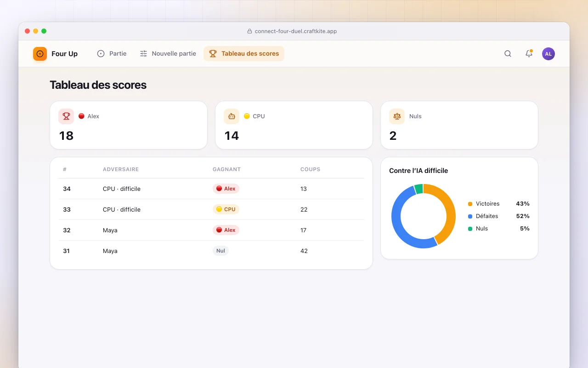Click the green Nuls legend swatch
This screenshot has height=368, width=588.
[x=470, y=229]
